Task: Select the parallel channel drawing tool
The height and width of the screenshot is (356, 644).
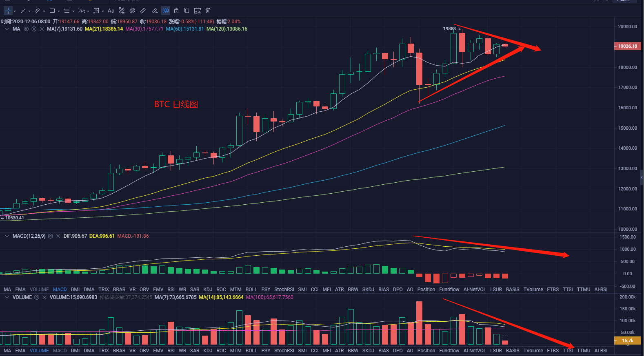Action: coord(38,11)
